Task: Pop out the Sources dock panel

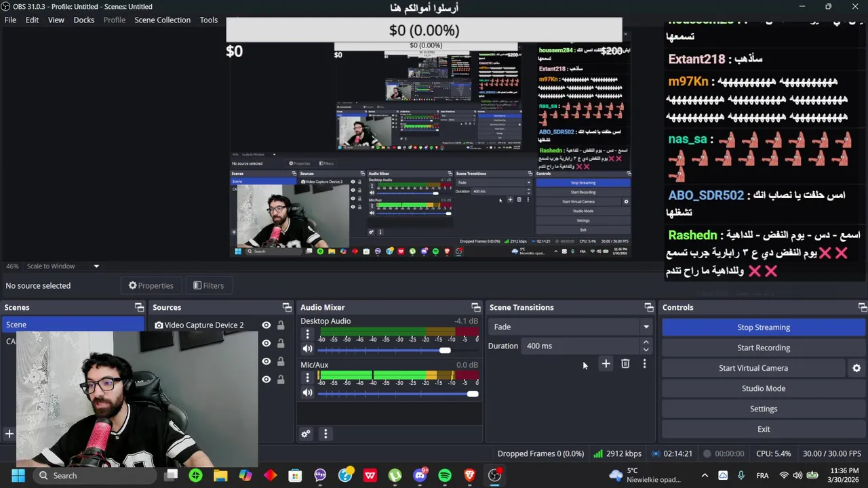Action: [x=287, y=308]
